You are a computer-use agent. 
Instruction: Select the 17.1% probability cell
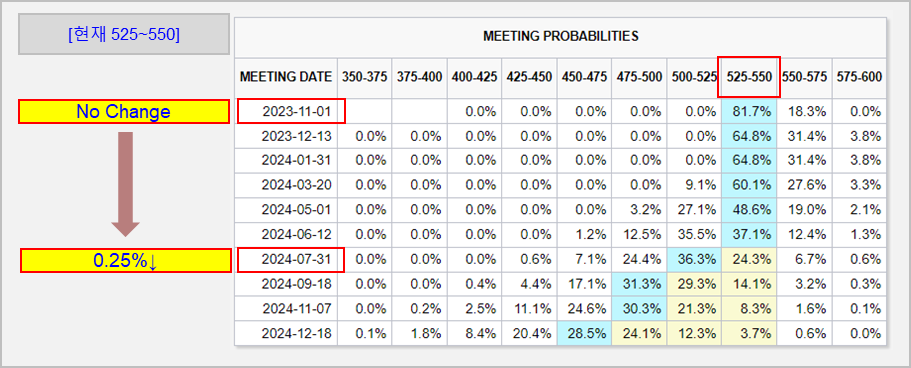click(584, 284)
